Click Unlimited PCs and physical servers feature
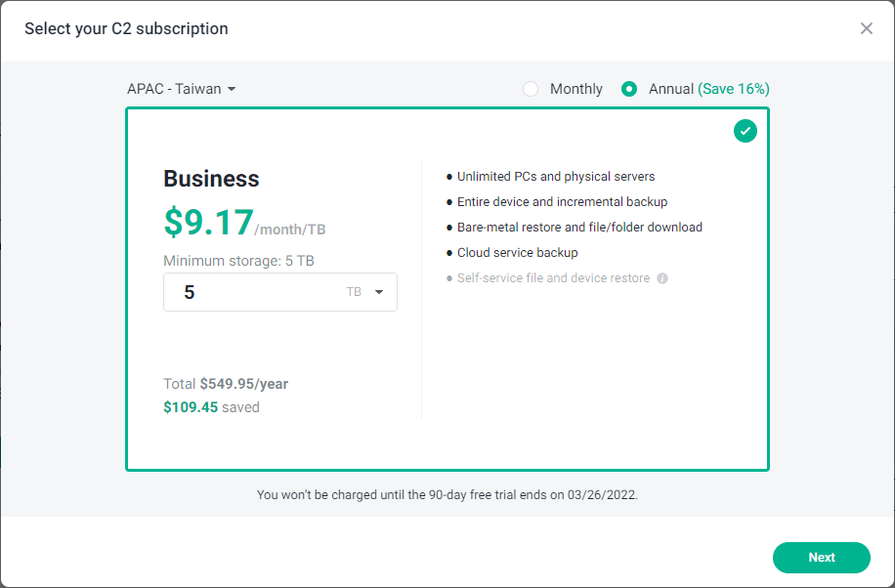Viewport: 895px width, 588px height. click(555, 177)
